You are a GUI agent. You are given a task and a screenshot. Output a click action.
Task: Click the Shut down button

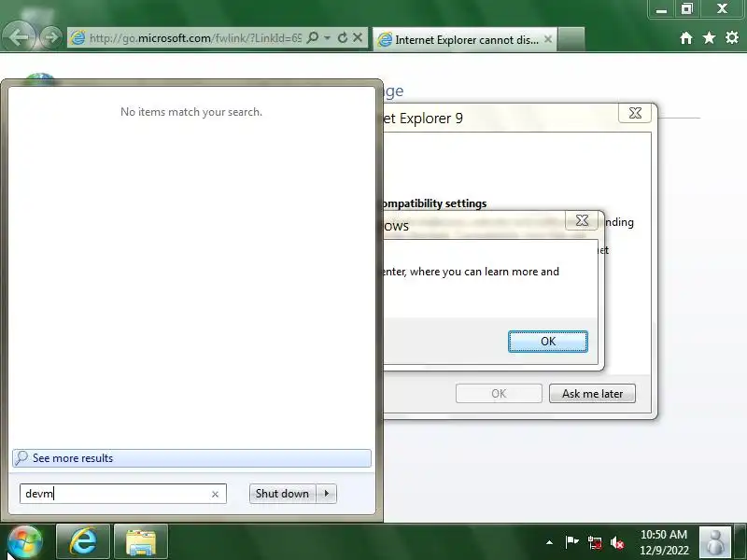click(282, 494)
